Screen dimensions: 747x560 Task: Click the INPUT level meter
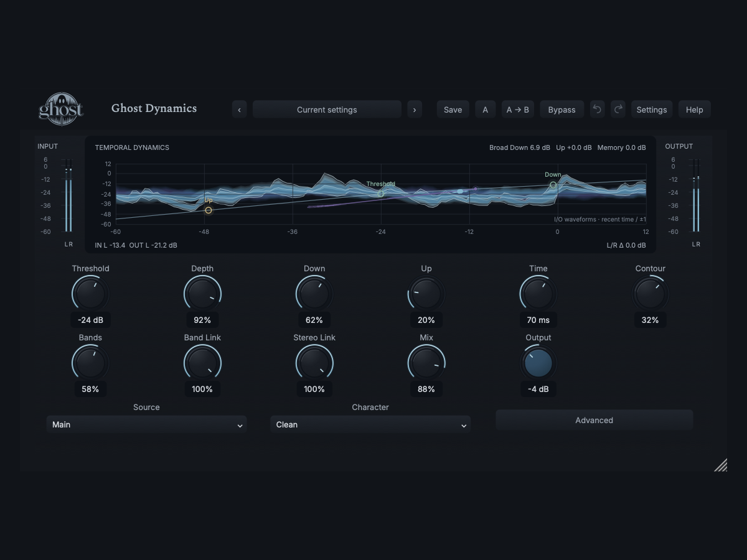tap(68, 195)
